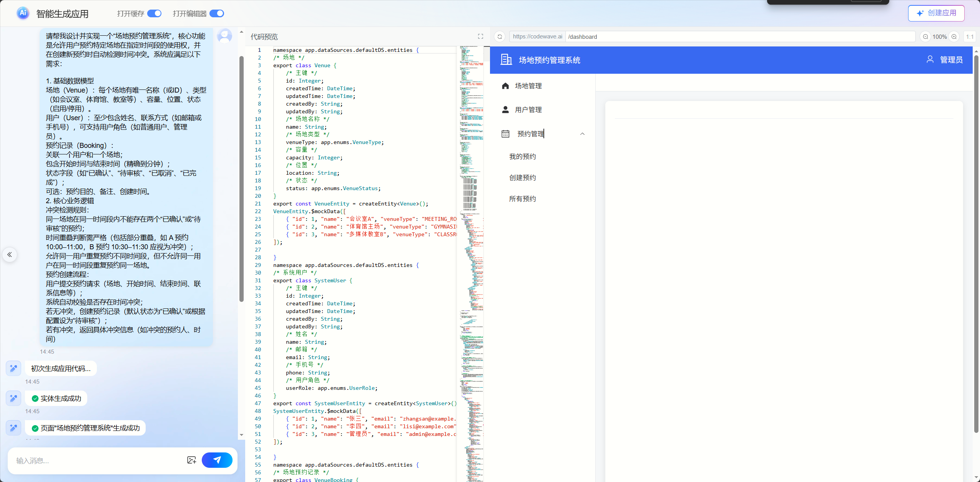Click the zoom out magnifier icon
Screen dimensions: 980x482
click(x=925, y=37)
